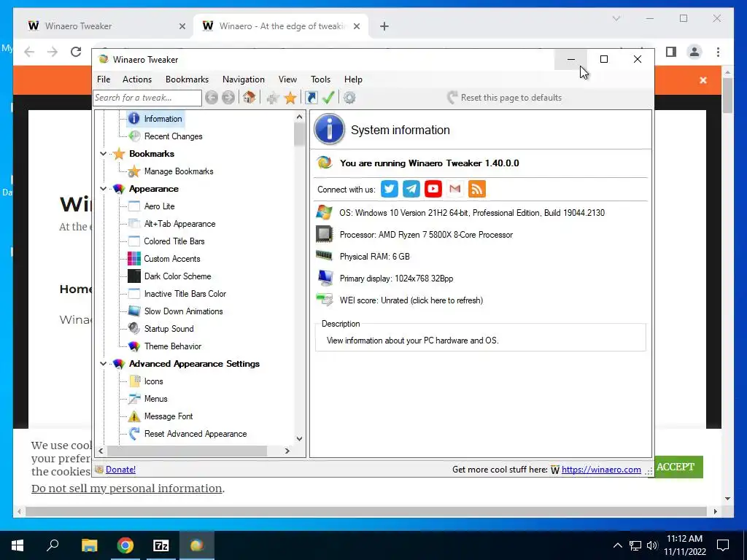Click Do not sell my personal information link
The image size is (747, 560).
[x=127, y=489]
